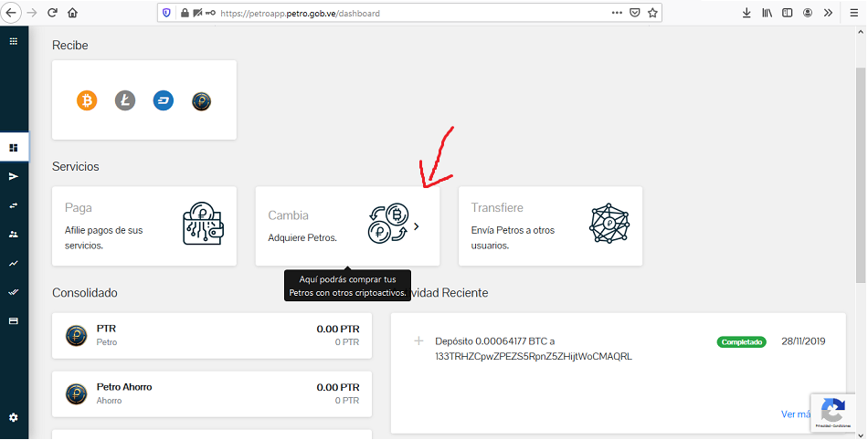This screenshot has height=440, width=868.
Task: Click the PTR Petro coin logo
Action: pos(77,336)
